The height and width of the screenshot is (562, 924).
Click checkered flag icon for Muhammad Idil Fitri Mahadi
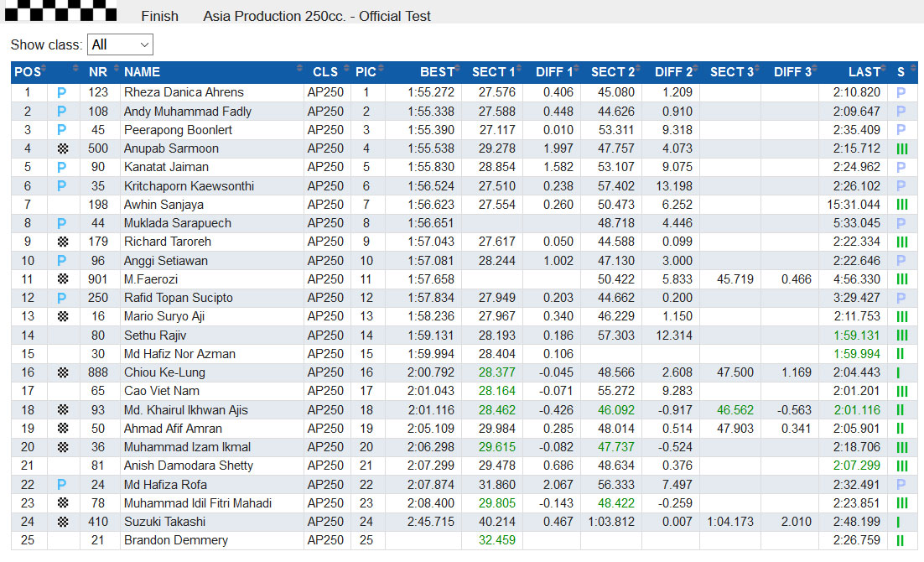(x=62, y=503)
